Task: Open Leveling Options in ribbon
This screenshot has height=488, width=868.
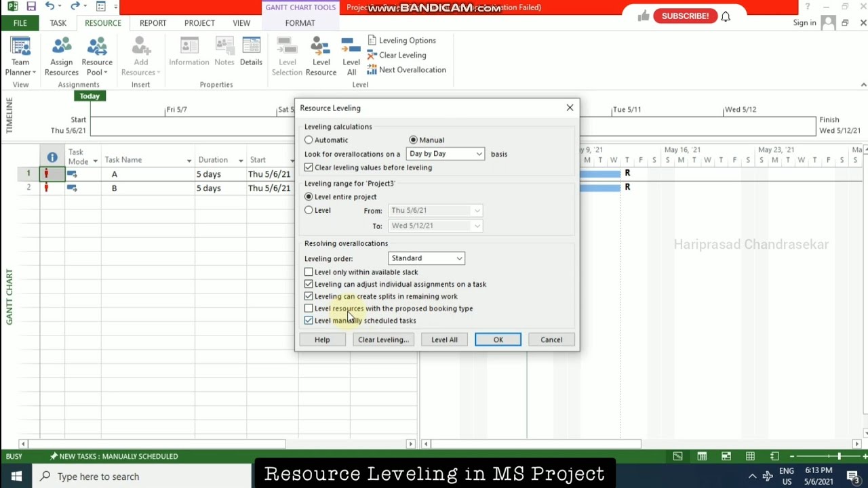Action: pos(401,41)
